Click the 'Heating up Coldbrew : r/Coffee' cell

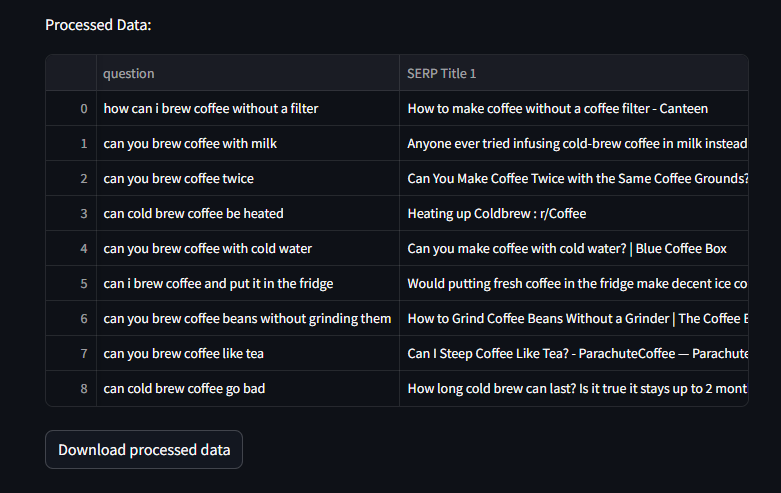tap(497, 213)
